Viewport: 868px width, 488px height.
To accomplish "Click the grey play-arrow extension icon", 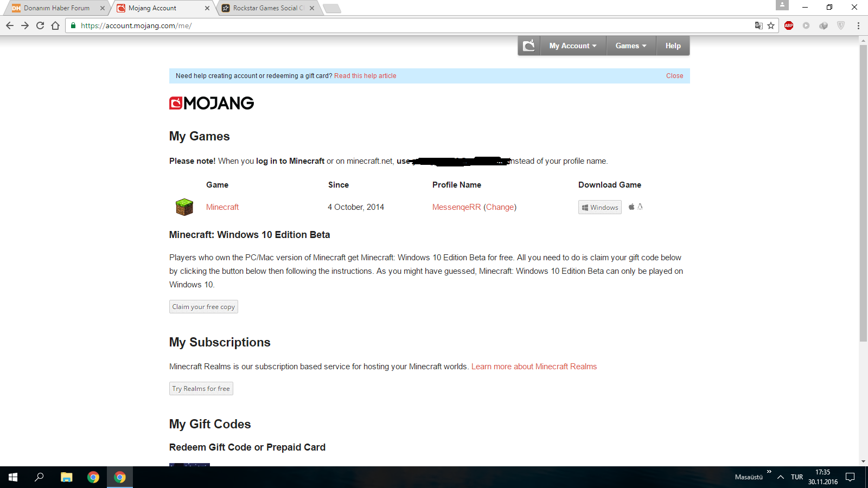I will [x=806, y=25].
